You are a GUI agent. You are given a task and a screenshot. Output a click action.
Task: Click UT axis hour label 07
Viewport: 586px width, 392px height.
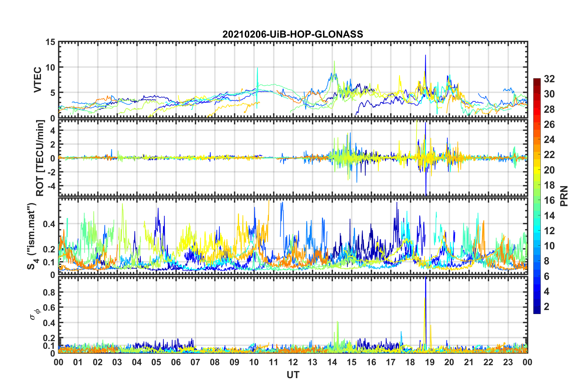pyautogui.click(x=195, y=362)
